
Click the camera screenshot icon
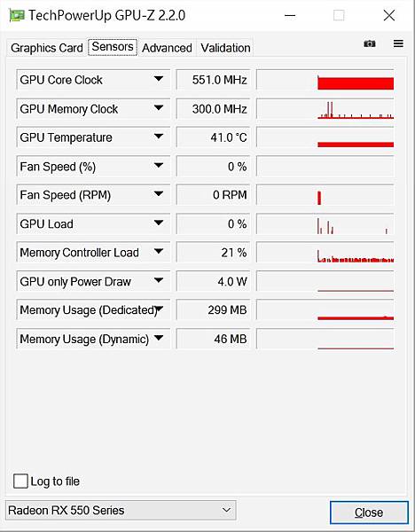pos(370,43)
